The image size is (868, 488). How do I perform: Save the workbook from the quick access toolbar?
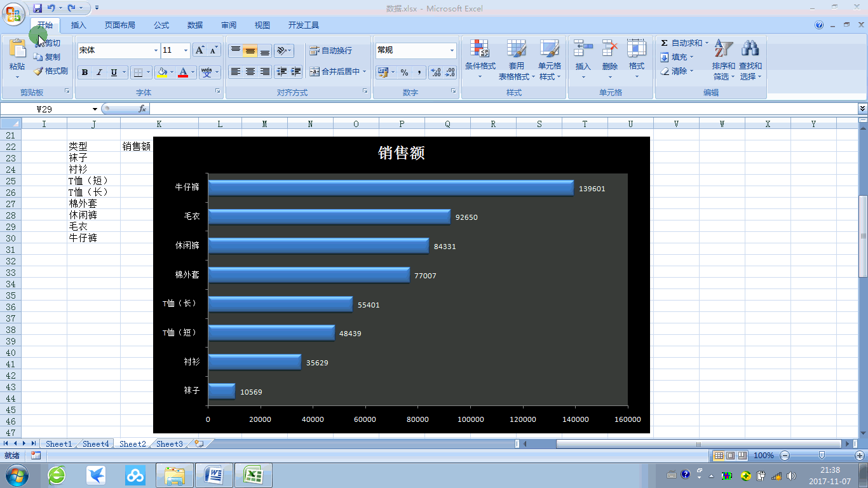[x=37, y=8]
